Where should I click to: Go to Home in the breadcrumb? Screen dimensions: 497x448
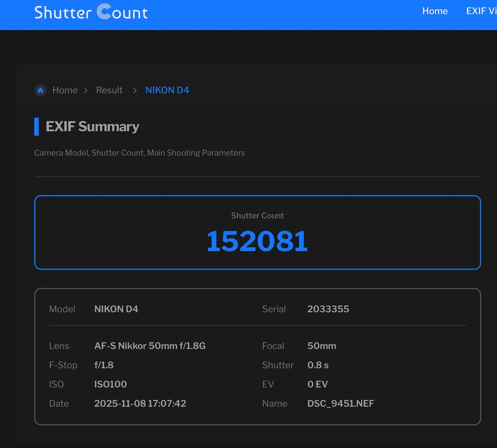point(65,91)
